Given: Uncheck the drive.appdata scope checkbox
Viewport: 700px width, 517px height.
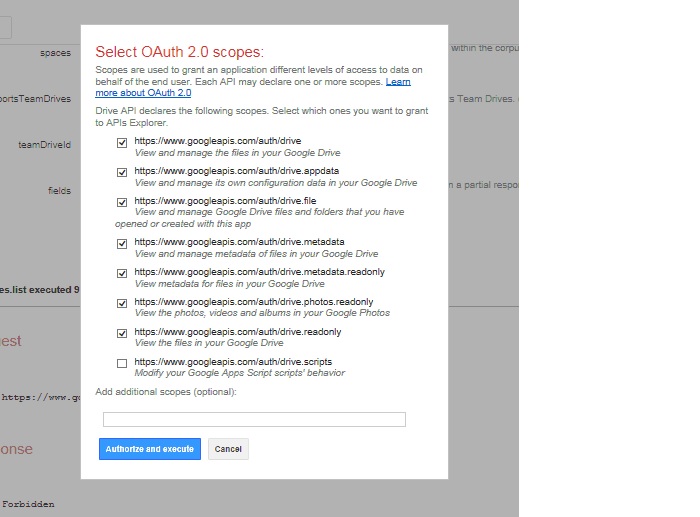Looking at the screenshot, I should [x=122, y=172].
